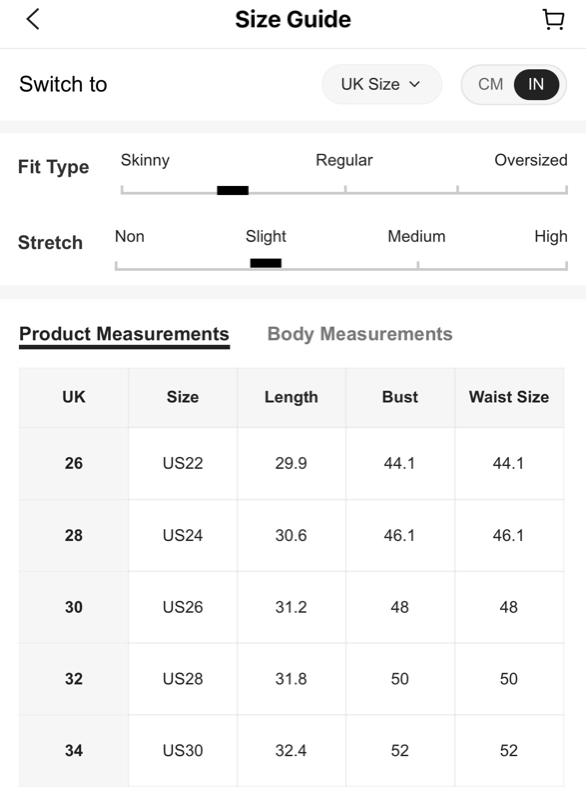Click the Oversized fit label
The width and height of the screenshot is (587, 800).
pos(531,160)
